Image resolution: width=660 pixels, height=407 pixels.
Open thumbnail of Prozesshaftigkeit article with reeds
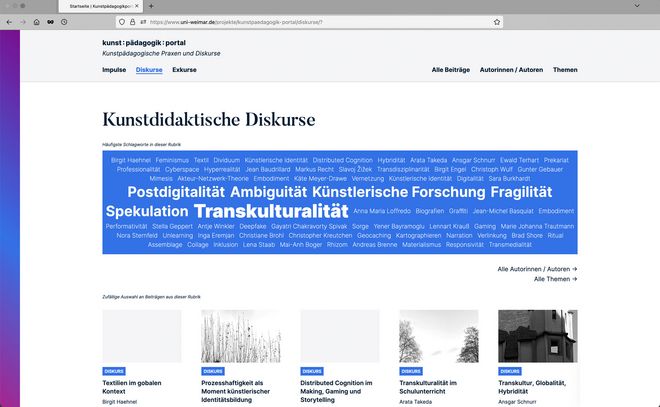coord(241,336)
